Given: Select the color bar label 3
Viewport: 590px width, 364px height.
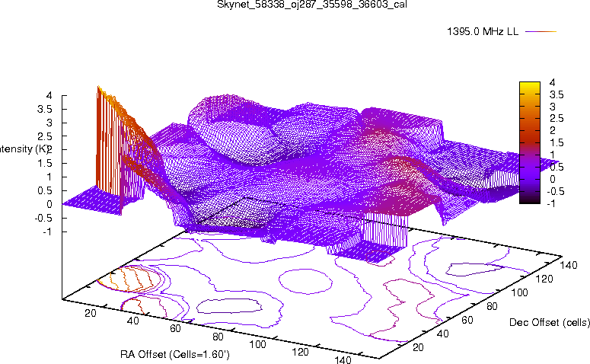Looking at the screenshot, I should click(x=553, y=107).
